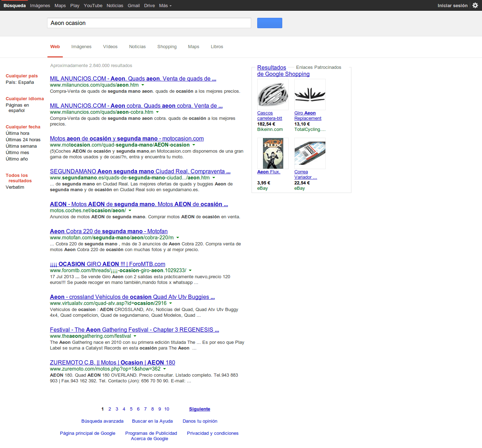Image resolution: width=482 pixels, height=448 pixels.
Task: Filter results by Últimas 24 horas
Action: (23, 140)
